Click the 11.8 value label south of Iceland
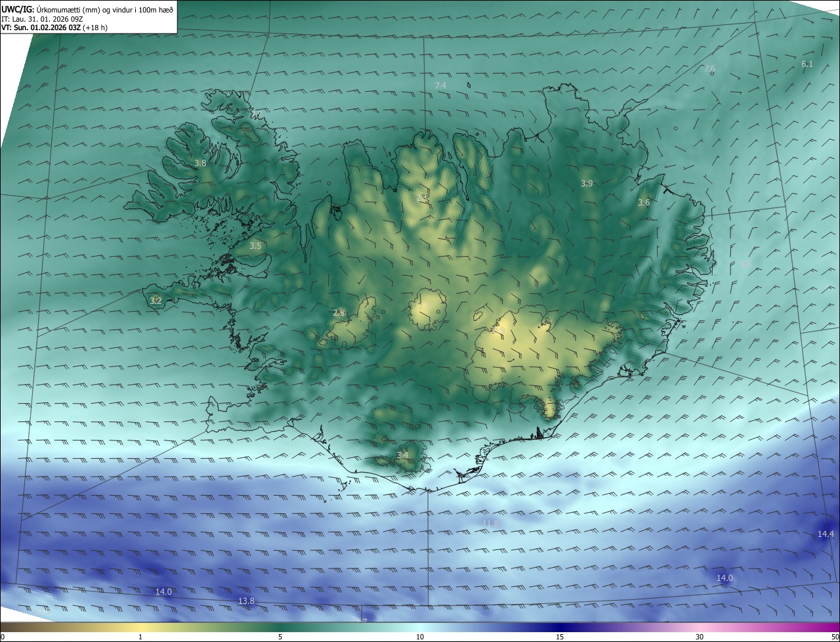 pos(490,523)
